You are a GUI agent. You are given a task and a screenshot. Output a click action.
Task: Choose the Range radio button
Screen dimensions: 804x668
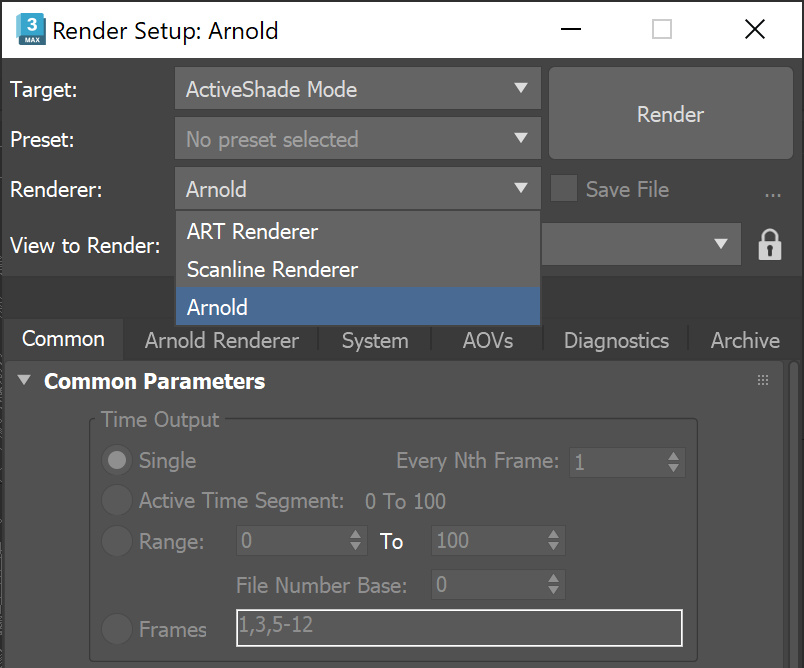click(x=118, y=541)
